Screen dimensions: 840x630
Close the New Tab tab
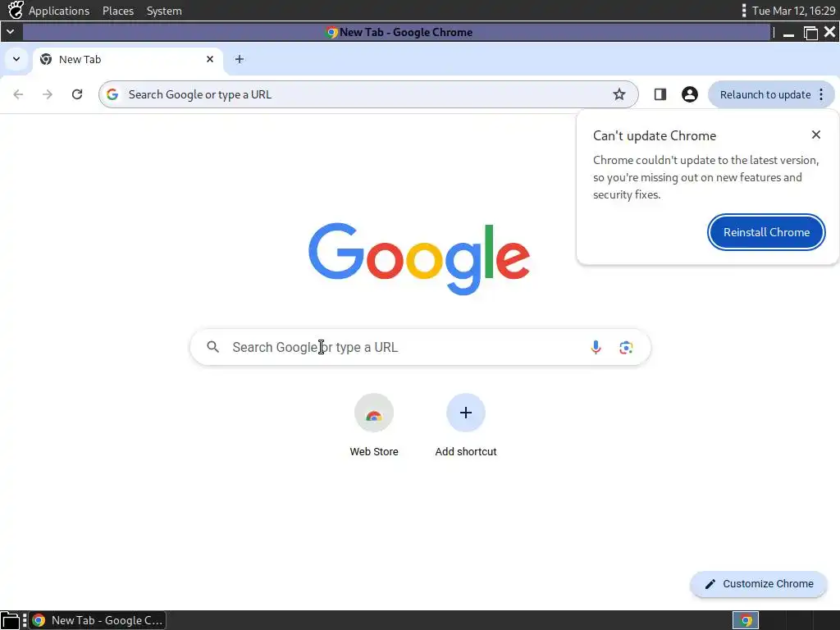(210, 59)
